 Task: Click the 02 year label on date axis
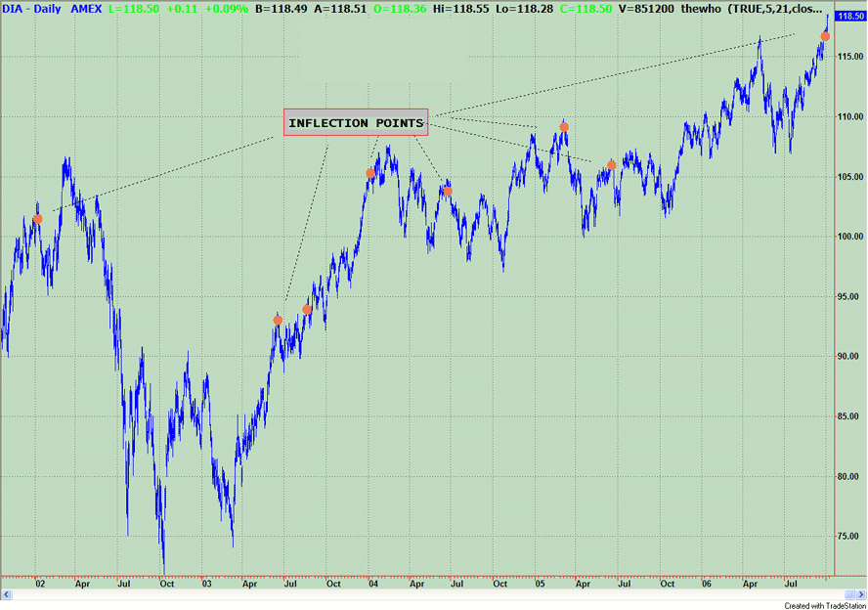coord(40,584)
